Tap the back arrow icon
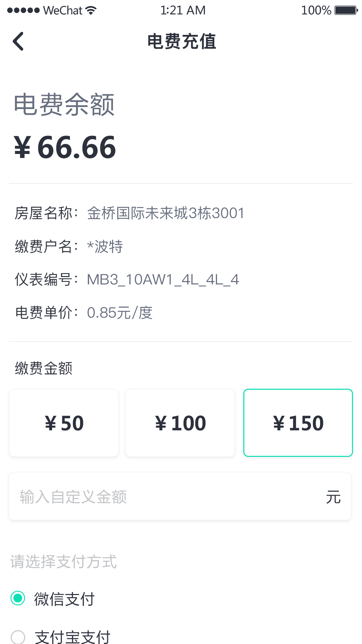362x644 pixels. (18, 41)
